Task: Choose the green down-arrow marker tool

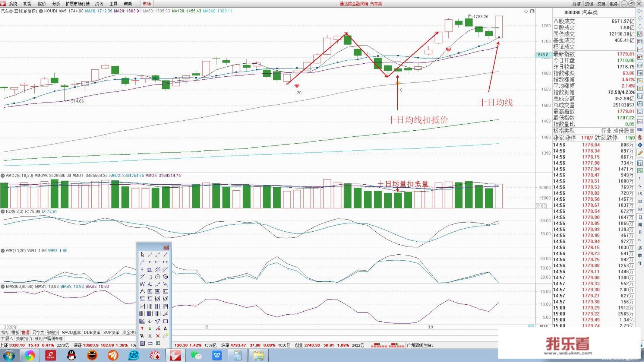Action: tap(150, 328)
